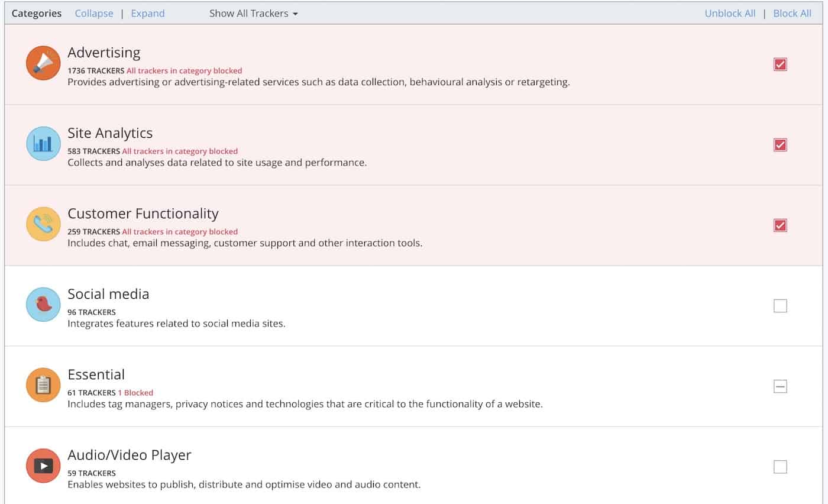Viewport: 828px width, 504px height.
Task: Click the Audio/Video Player play icon
Action: 43,466
